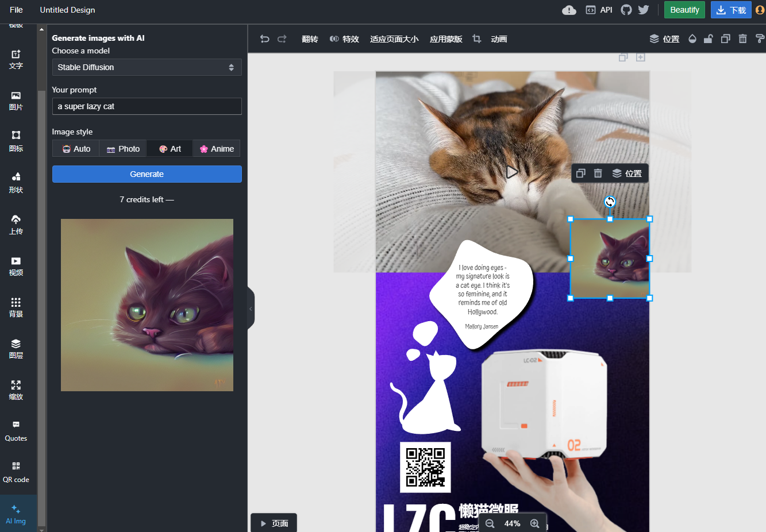Image resolution: width=766 pixels, height=532 pixels.
Task: Open the File menu
Action: click(16, 10)
